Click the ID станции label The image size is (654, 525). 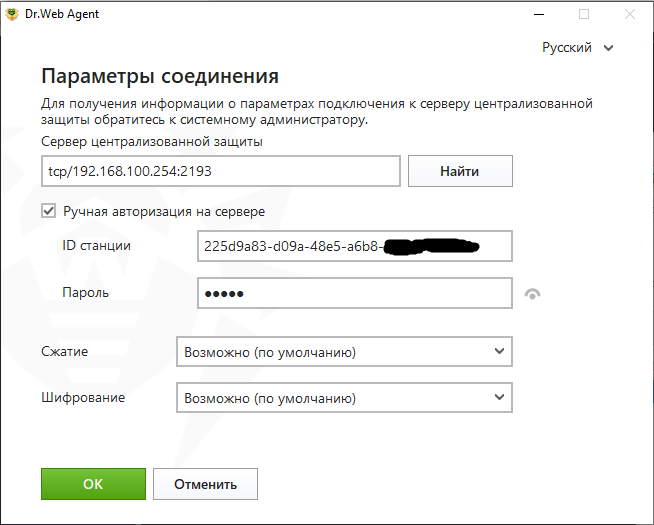click(x=96, y=246)
